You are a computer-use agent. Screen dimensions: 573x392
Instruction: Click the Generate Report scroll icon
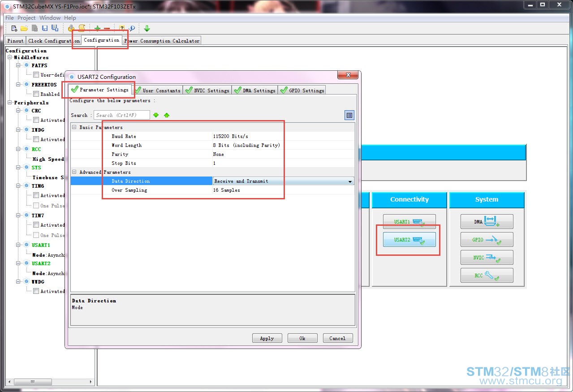pos(82,28)
